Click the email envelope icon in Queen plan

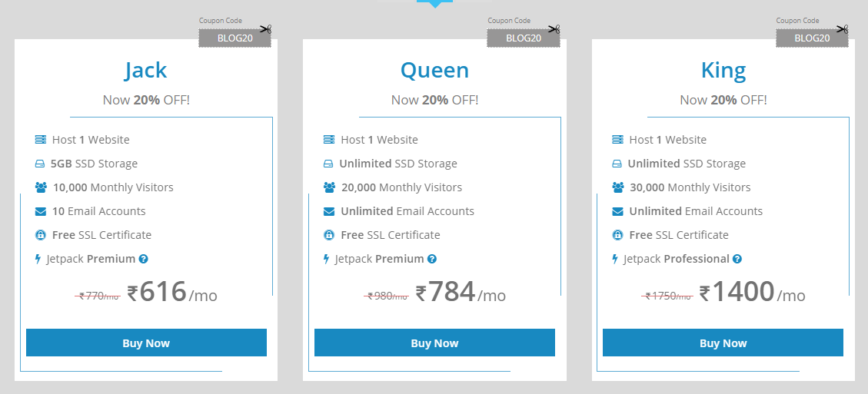(329, 211)
